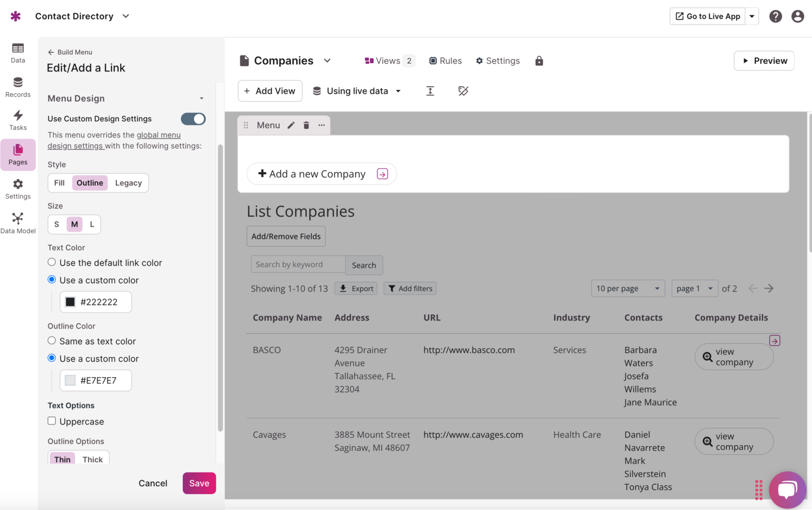Switch to the Rules tab
Viewport: 812px width, 510px height.
click(x=445, y=61)
